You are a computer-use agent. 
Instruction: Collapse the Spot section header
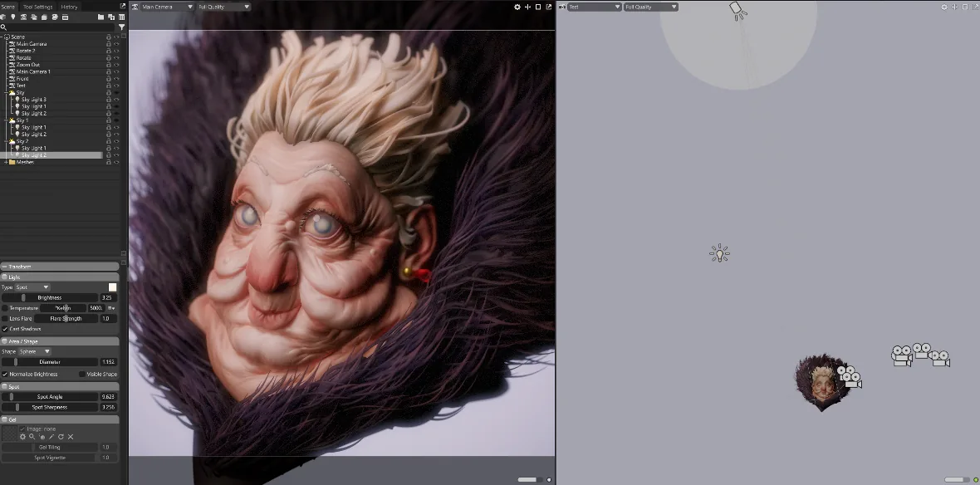click(x=59, y=387)
